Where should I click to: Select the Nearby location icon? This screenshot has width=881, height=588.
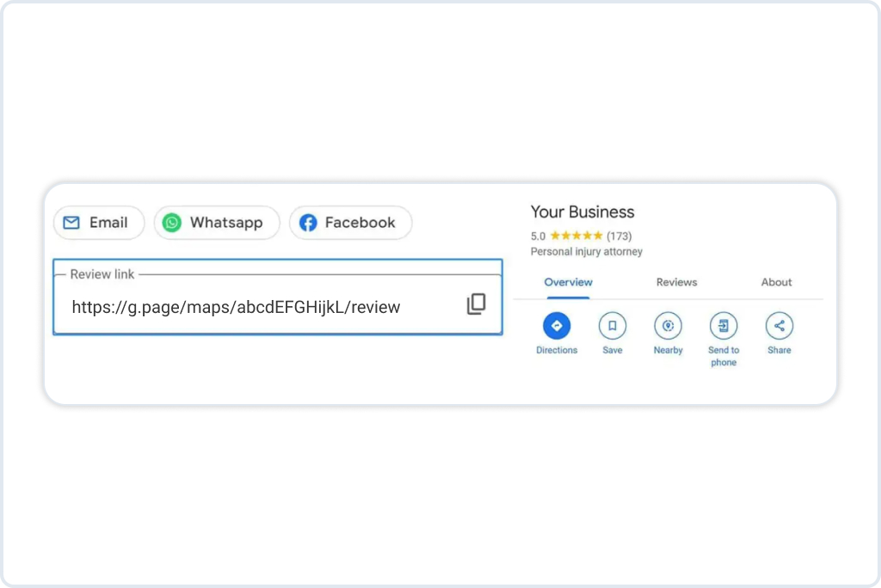tap(668, 326)
